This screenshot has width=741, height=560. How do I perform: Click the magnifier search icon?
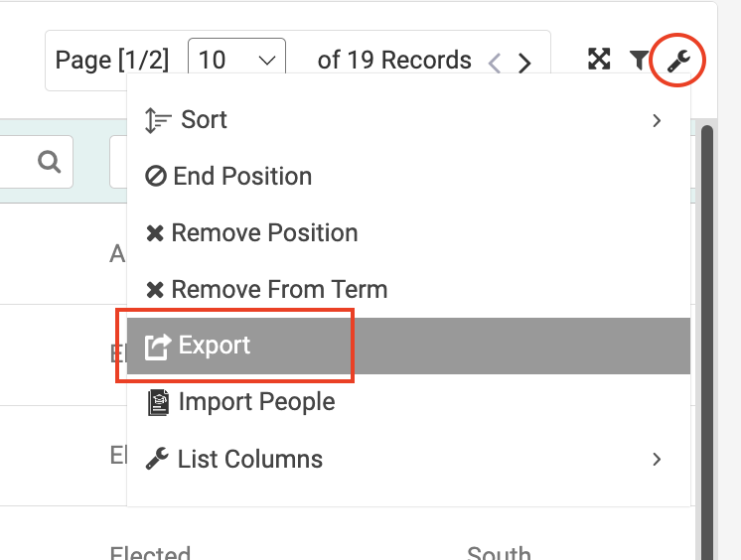coord(49,162)
